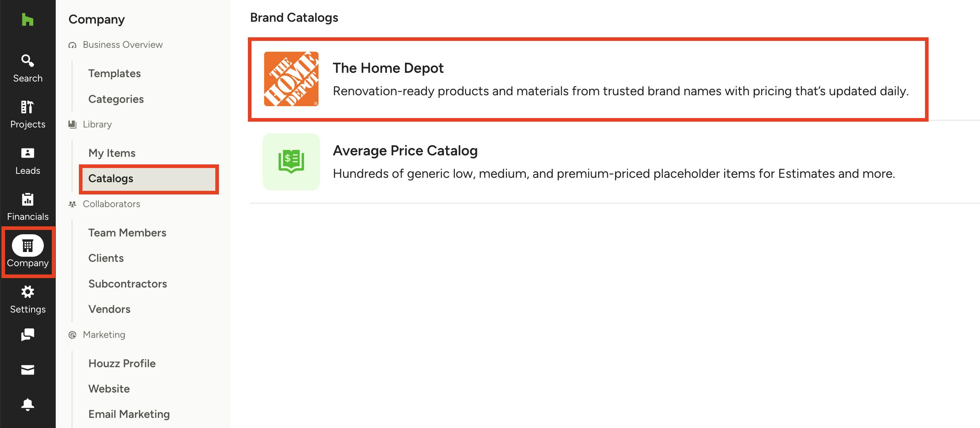Click the Houzz logo icon
Screen dimensions: 980x428
pyautogui.click(x=28, y=20)
